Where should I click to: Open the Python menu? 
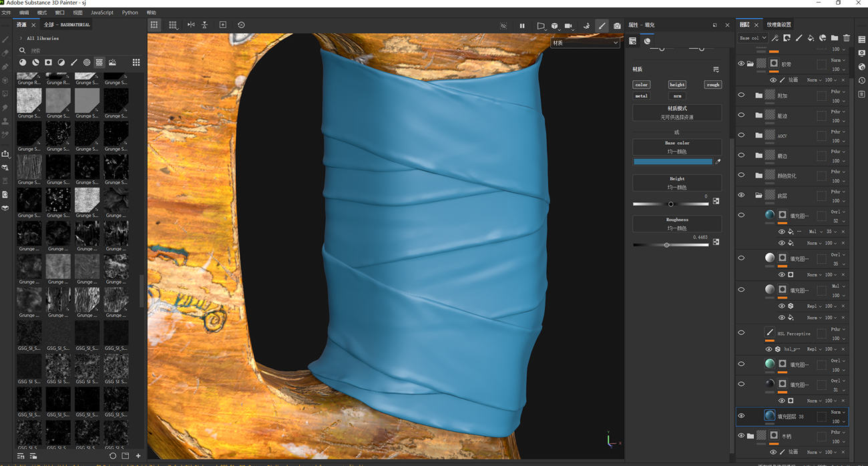[x=130, y=13]
